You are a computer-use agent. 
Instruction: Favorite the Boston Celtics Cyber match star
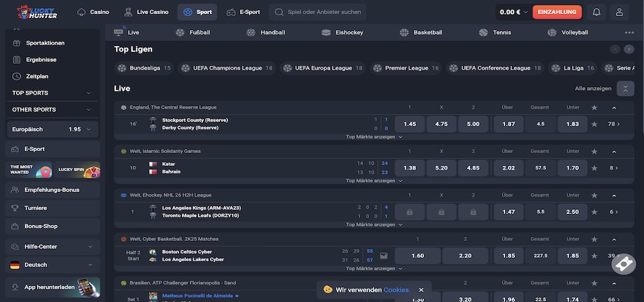[594, 256]
